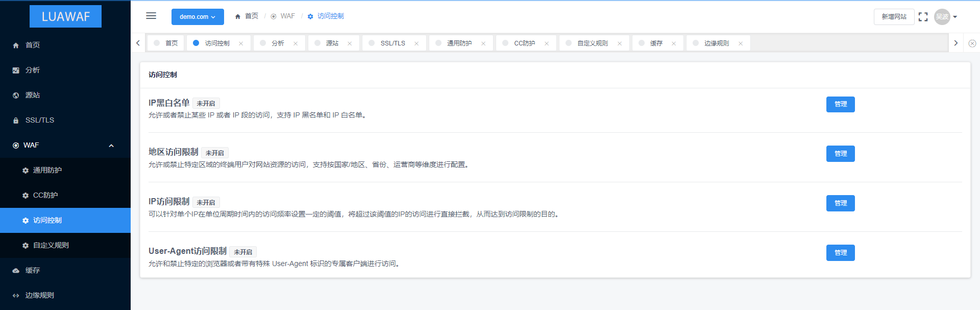Close the 边缘规则 tab
Image resolution: width=980 pixels, height=310 pixels.
coord(741,43)
